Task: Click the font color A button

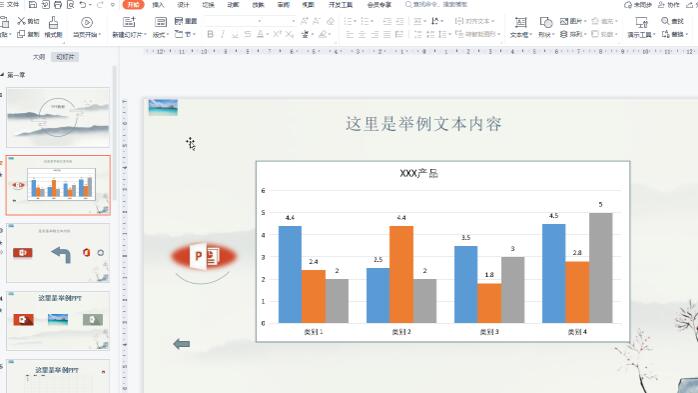Action: (260, 34)
